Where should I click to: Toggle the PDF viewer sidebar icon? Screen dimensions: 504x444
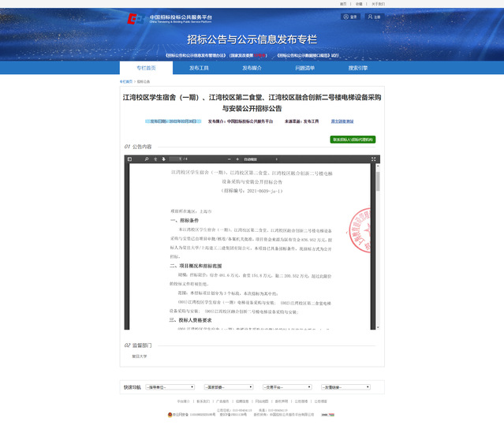(130, 159)
